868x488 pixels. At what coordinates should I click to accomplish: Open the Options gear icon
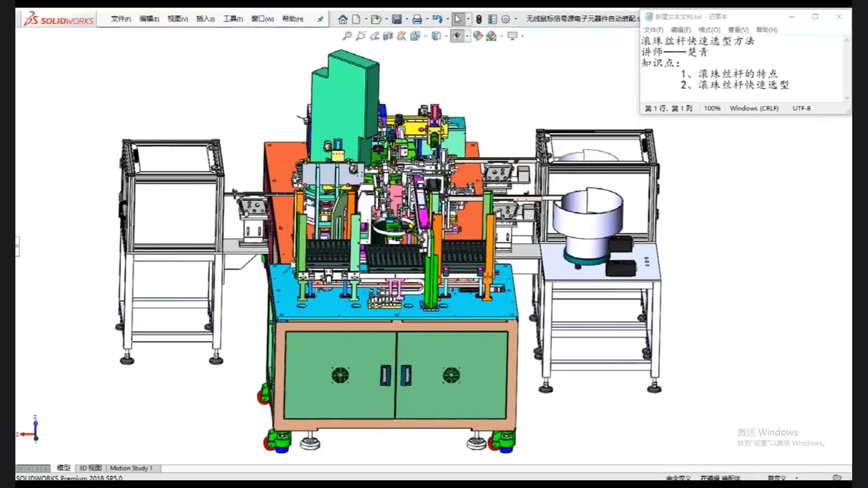coord(505,19)
